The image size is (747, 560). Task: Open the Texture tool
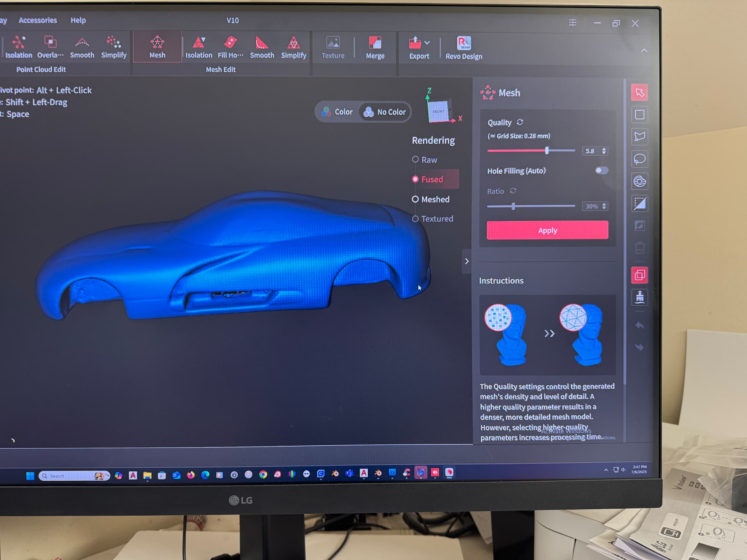(333, 47)
